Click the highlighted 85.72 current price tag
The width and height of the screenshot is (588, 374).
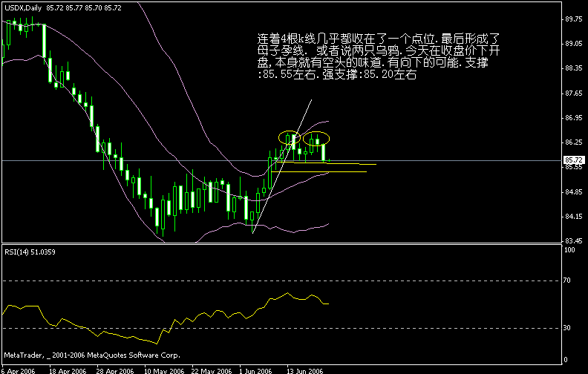[574, 160]
